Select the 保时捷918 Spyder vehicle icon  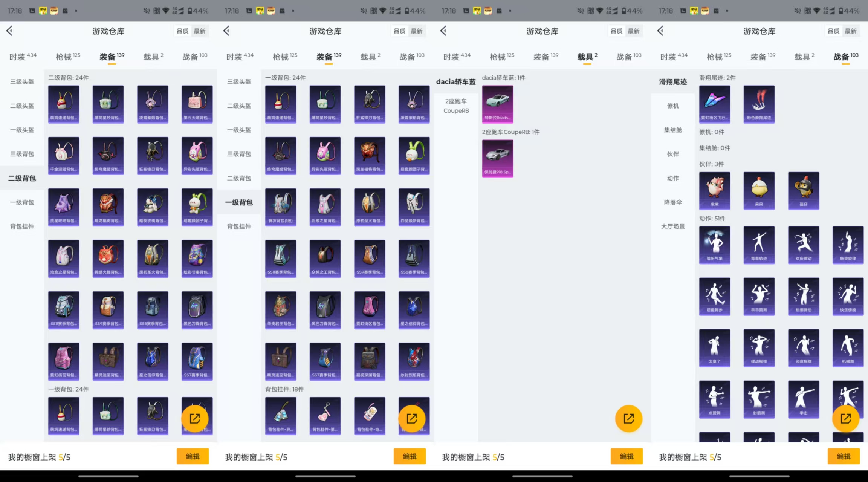point(497,158)
